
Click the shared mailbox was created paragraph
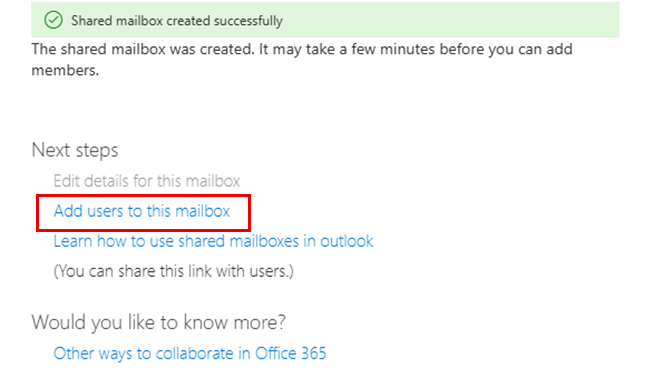302,60
